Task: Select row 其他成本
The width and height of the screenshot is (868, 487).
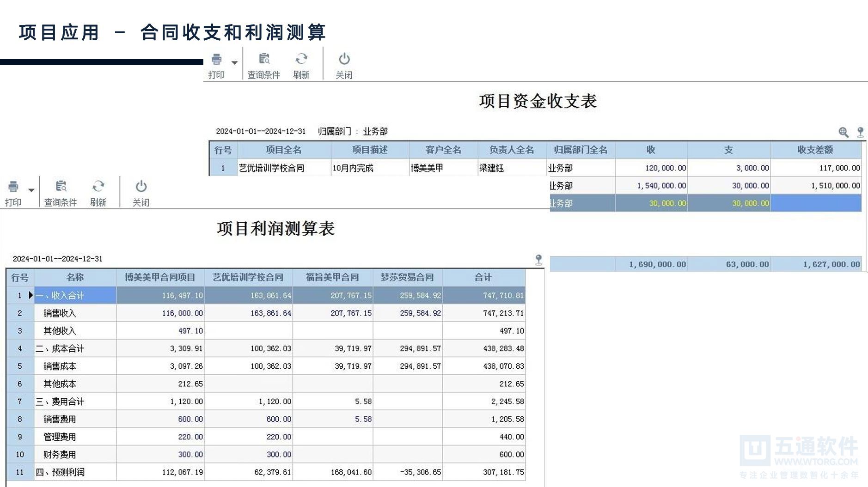Action: click(266, 384)
